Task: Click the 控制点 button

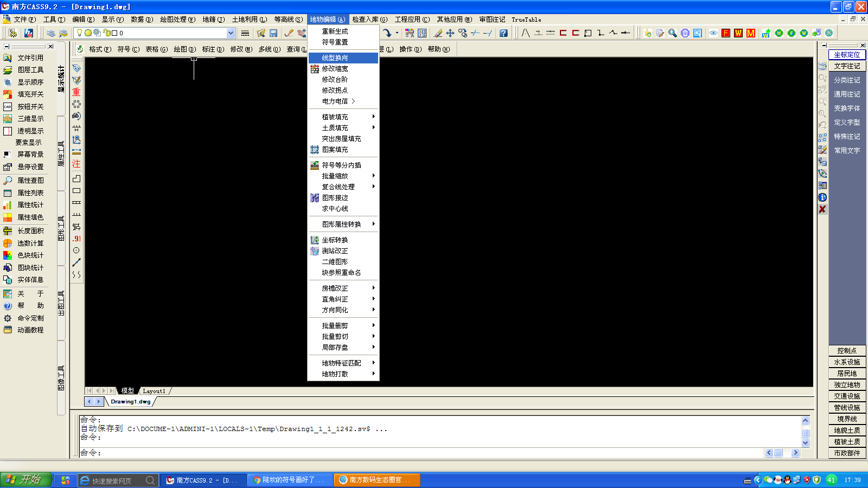Action: pyautogui.click(x=847, y=351)
